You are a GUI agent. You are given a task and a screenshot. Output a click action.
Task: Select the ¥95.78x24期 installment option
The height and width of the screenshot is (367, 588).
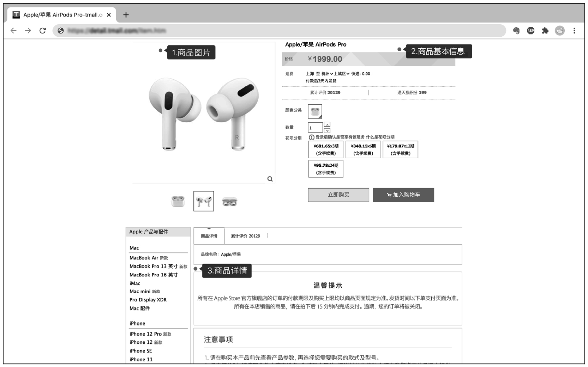[326, 169]
